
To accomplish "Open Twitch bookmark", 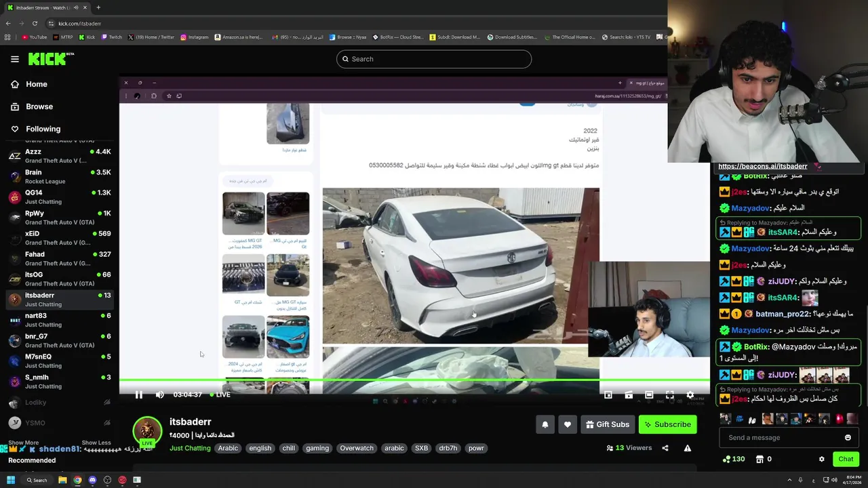I will click(111, 37).
